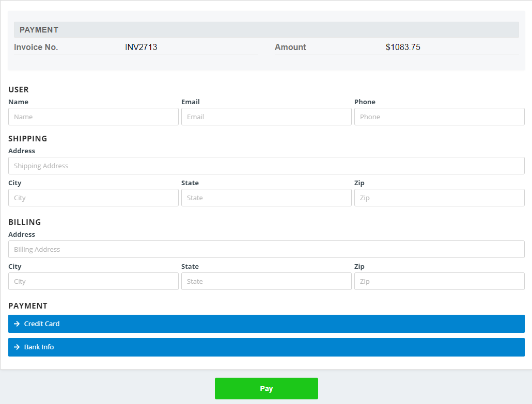Expand the Credit Card payment section
532x404 pixels.
point(266,324)
